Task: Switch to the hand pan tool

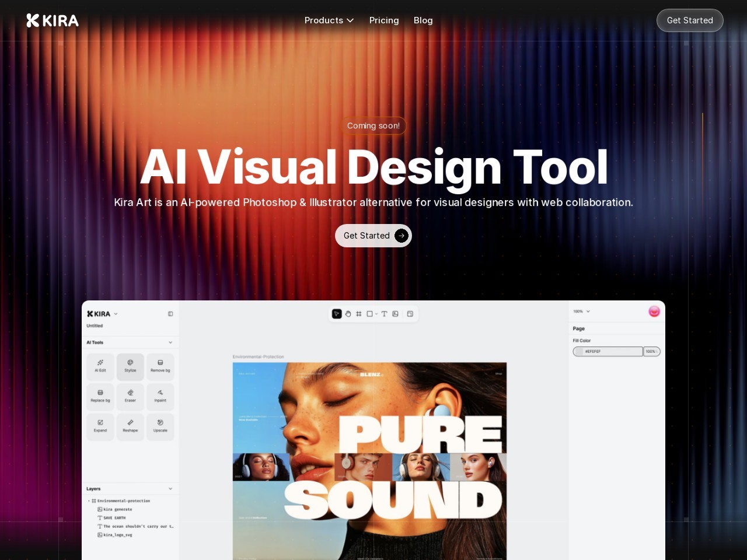Action: [x=348, y=314]
